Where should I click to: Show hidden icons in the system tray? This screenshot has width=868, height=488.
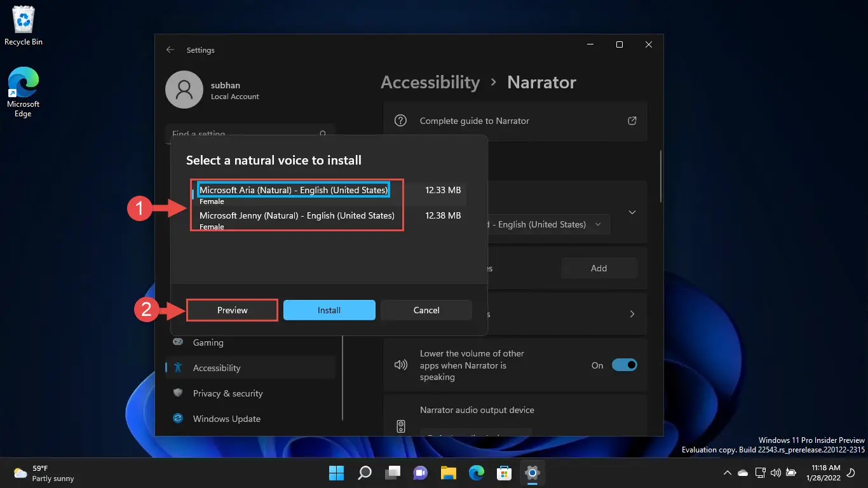click(x=728, y=473)
